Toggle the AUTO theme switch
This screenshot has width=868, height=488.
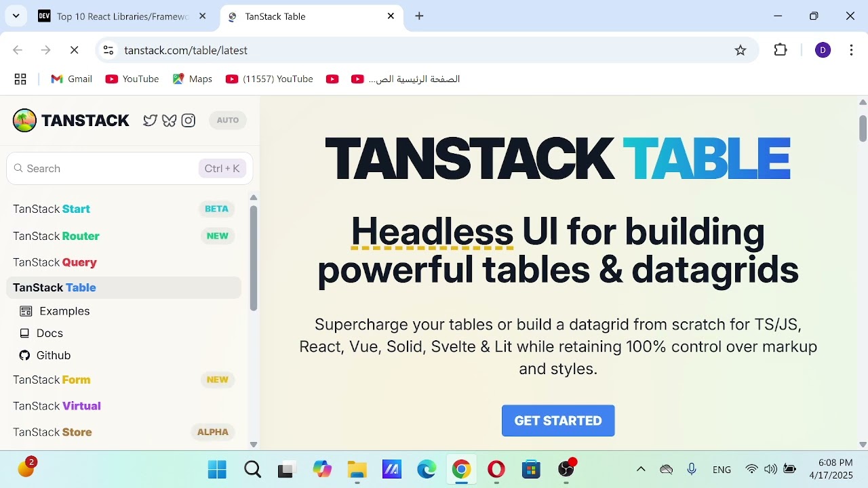pyautogui.click(x=228, y=121)
